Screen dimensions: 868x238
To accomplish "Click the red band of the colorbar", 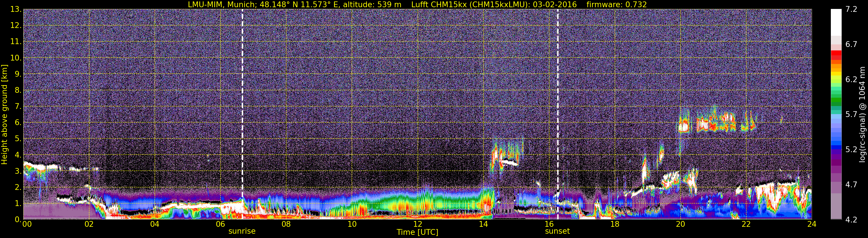I will point(836,55).
